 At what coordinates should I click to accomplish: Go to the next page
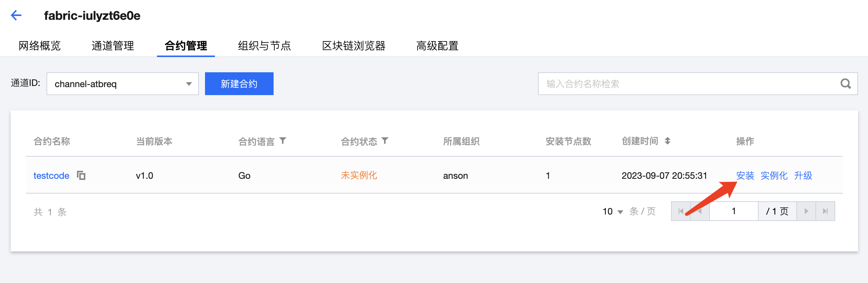[806, 211]
